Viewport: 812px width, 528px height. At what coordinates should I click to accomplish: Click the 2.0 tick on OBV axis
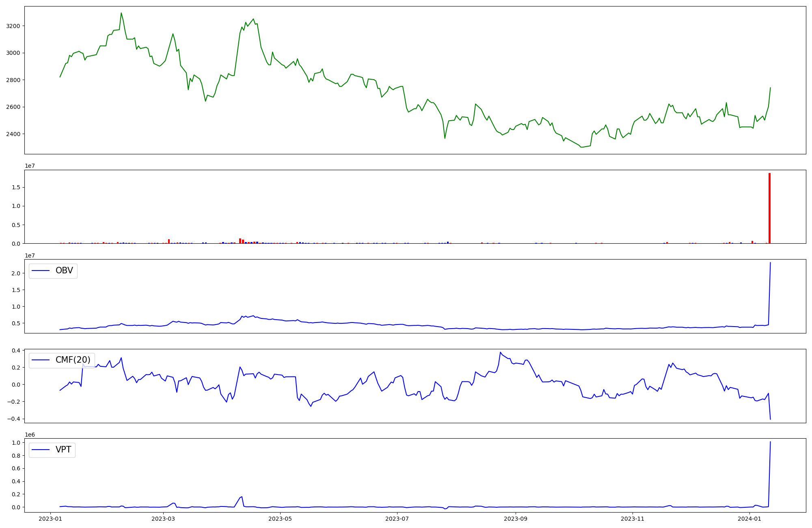tap(16, 273)
